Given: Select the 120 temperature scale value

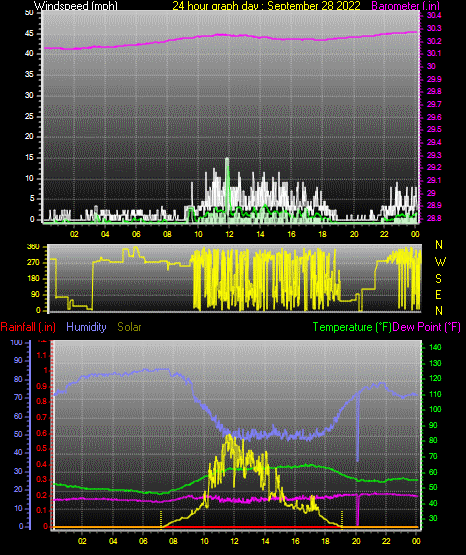Looking at the screenshot, I should point(435,378).
